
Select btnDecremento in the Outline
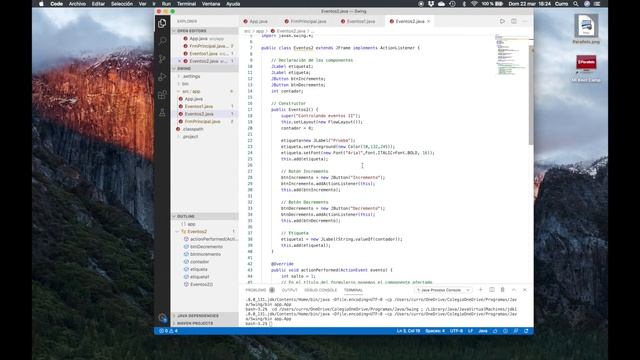tap(206, 247)
